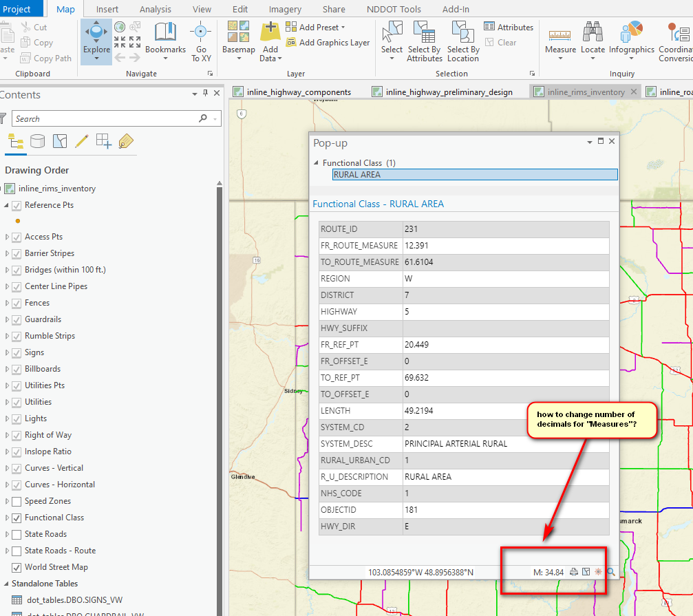
Task: Expand the Reference Pts layer
Action: coord(7,205)
